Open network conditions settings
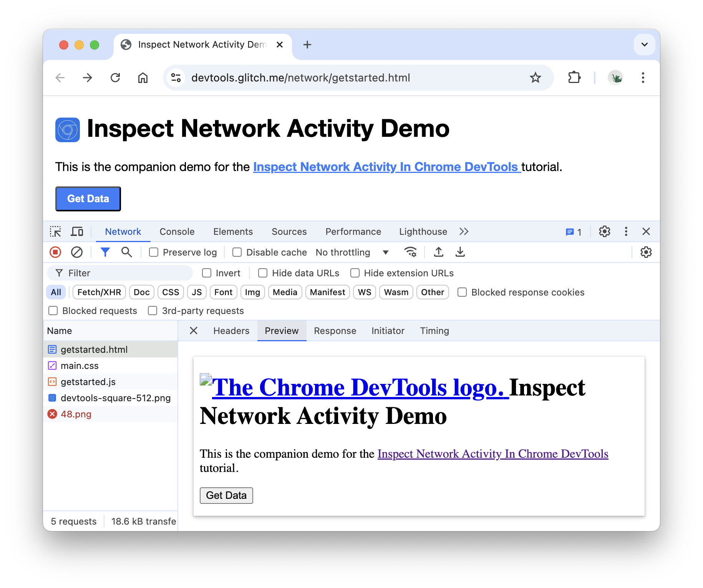The image size is (703, 588). [x=411, y=252]
